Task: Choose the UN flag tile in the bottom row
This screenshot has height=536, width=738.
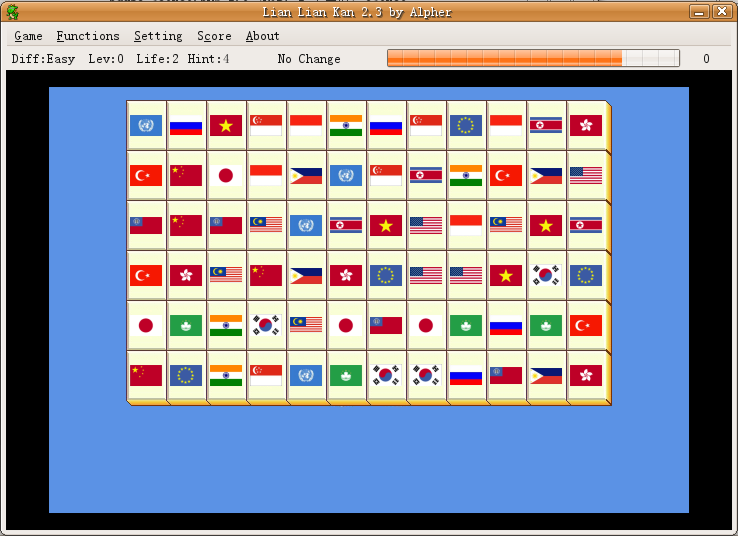Action: point(306,376)
